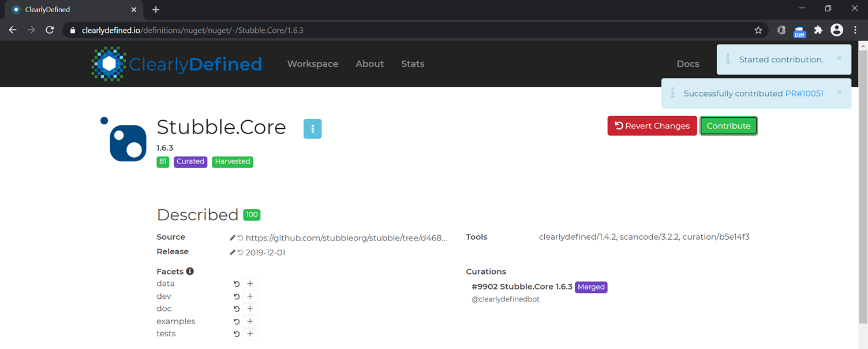Screen dimensions: 868x349
Task: Open the Workspace nav item
Action: pyautogui.click(x=313, y=64)
